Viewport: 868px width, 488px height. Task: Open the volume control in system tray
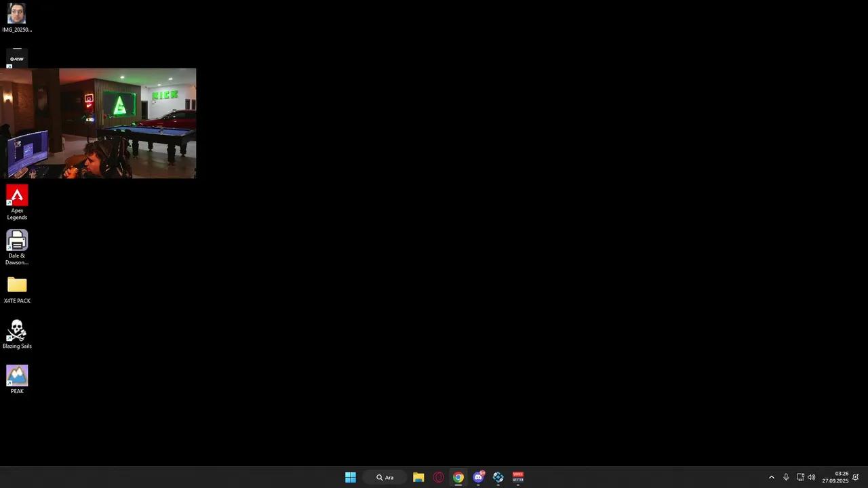(812, 477)
